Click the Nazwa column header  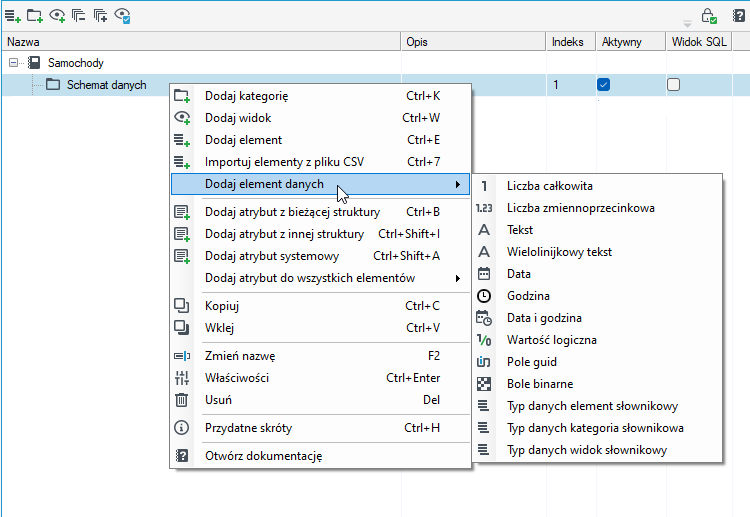coord(201,42)
